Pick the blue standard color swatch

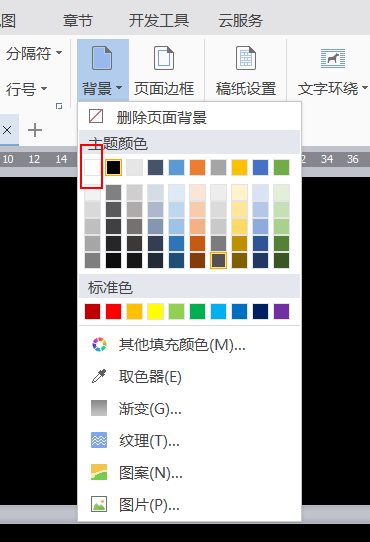pyautogui.click(x=239, y=311)
